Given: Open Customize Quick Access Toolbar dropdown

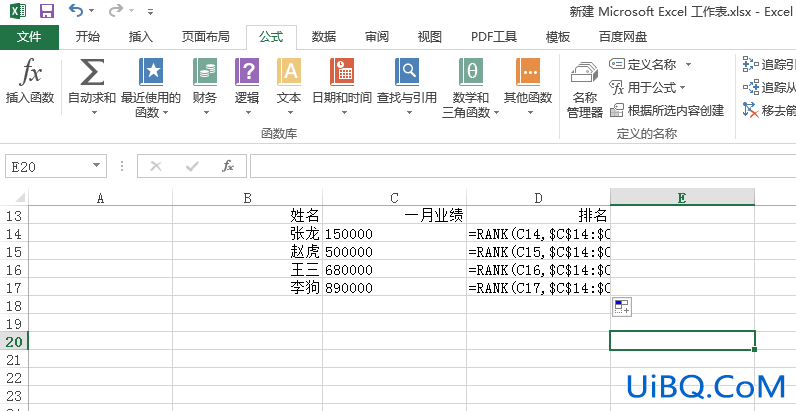Looking at the screenshot, I should (150, 11).
